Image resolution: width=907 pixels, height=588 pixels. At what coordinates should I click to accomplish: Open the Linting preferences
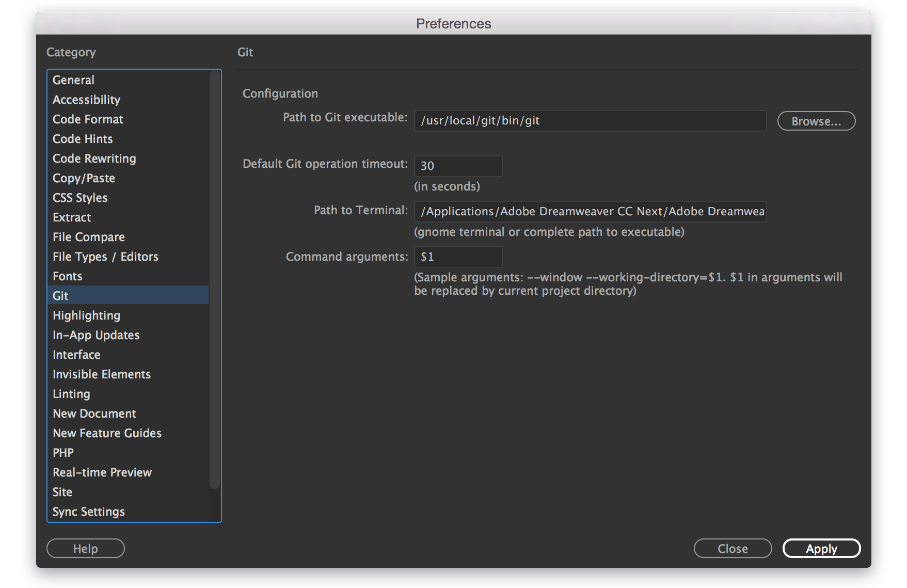(71, 393)
